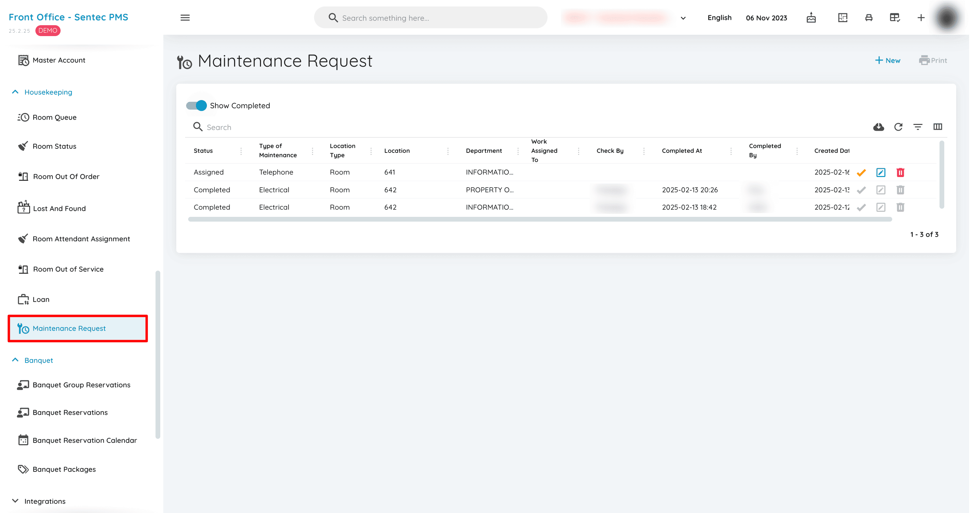The width and height of the screenshot is (980, 513).
Task: Click trash icon for 18:42 completed request
Action: point(900,207)
